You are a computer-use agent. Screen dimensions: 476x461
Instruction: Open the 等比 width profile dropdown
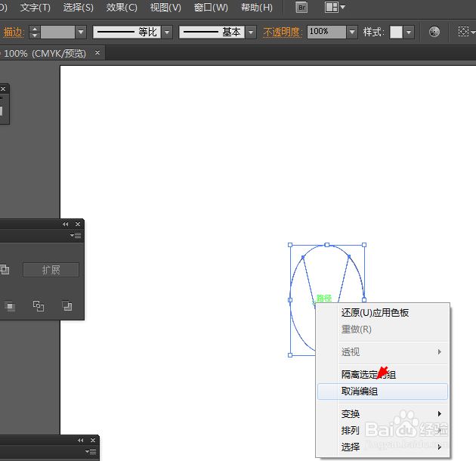tap(167, 32)
